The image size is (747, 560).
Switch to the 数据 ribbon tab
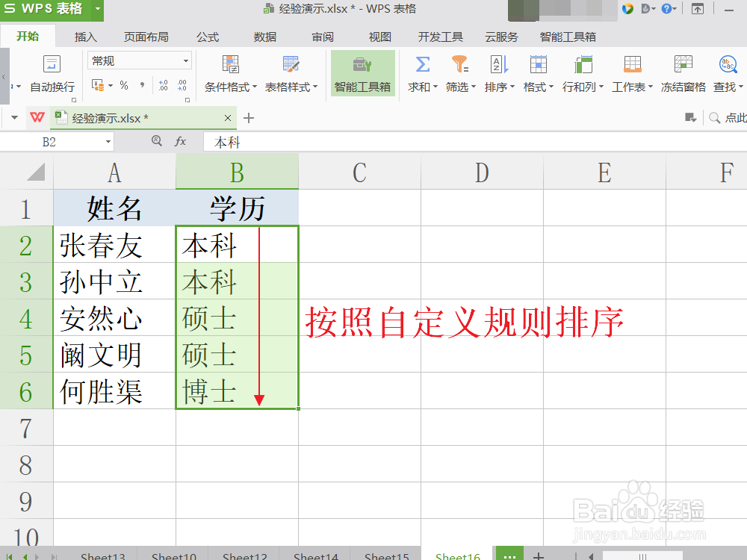click(264, 36)
